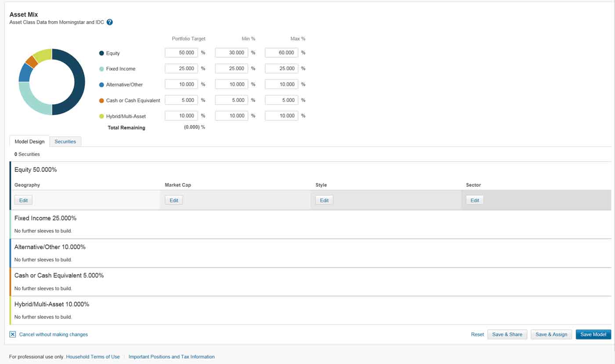This screenshot has width=615, height=364.
Task: Edit the Equity Style sleeve
Action: pos(324,200)
